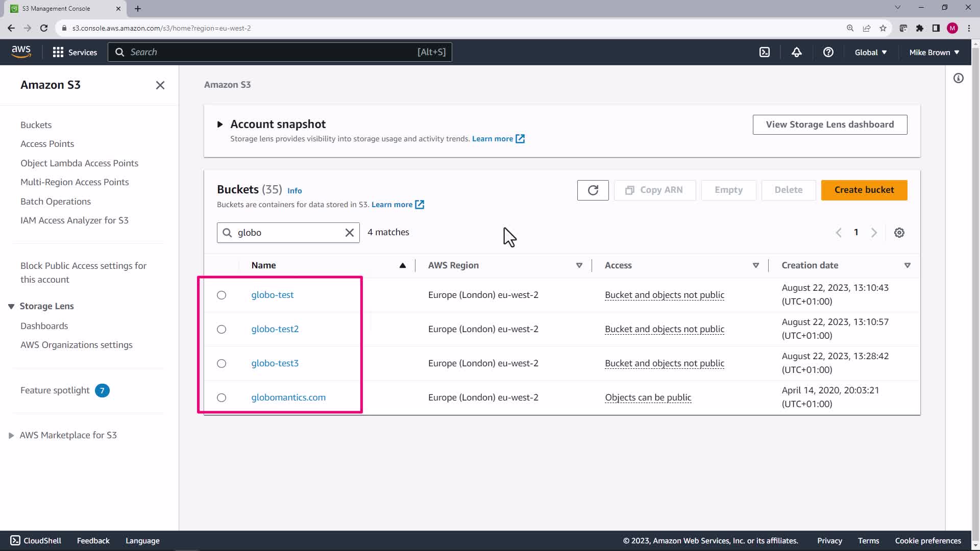Open the Global region dropdown
Image resolution: width=980 pixels, height=551 pixels.
870,52
